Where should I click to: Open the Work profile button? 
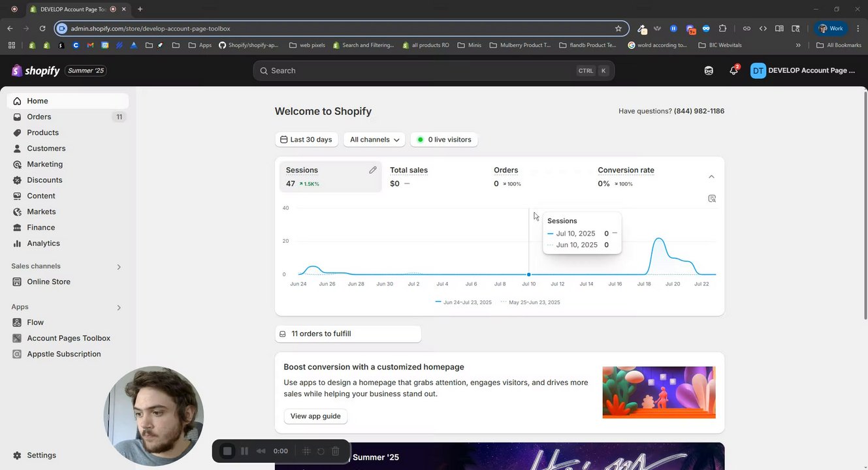pyautogui.click(x=831, y=29)
